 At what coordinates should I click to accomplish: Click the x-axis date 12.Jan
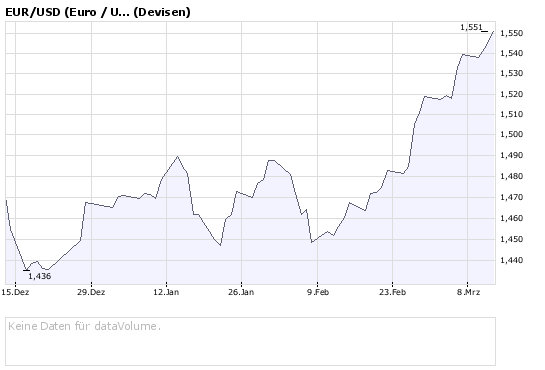click(x=166, y=292)
